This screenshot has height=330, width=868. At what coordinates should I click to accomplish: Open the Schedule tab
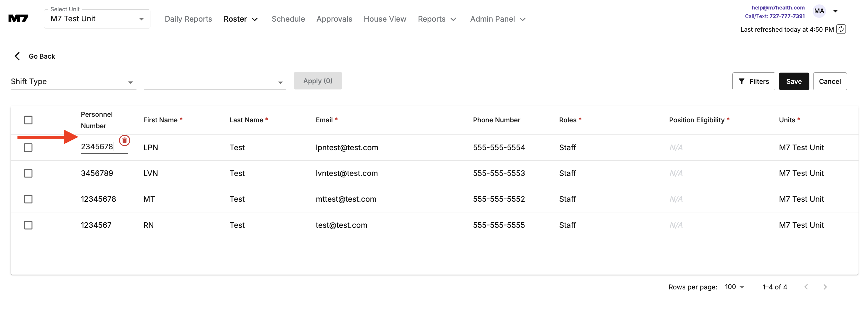coord(288,19)
